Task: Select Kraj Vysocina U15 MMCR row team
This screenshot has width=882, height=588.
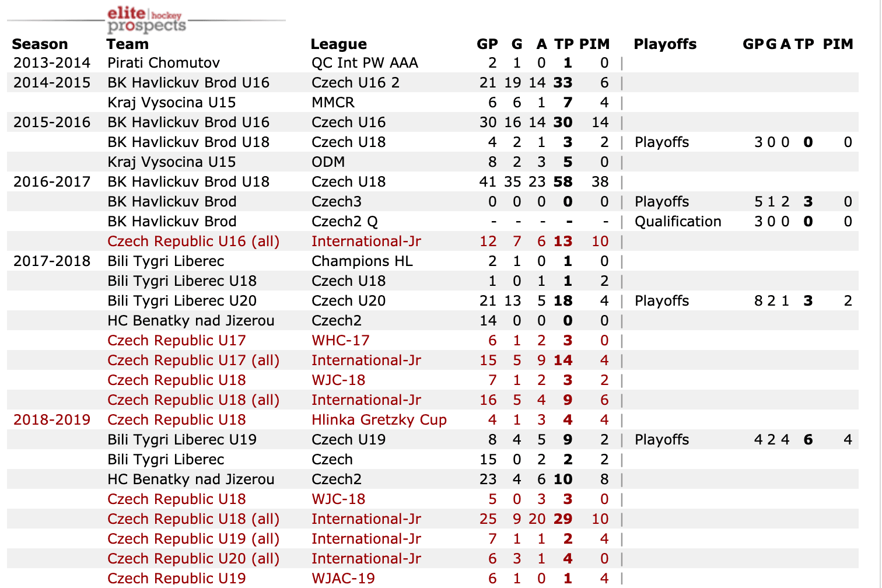Action: (x=171, y=103)
